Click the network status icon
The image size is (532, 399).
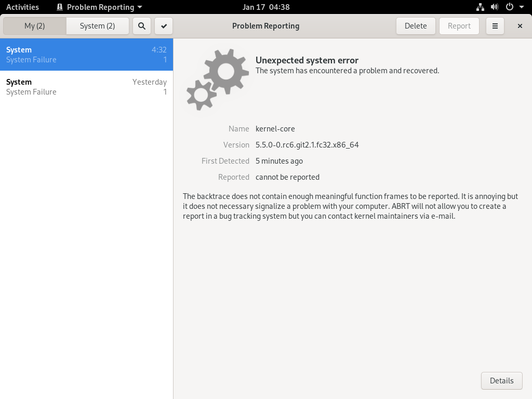(480, 7)
